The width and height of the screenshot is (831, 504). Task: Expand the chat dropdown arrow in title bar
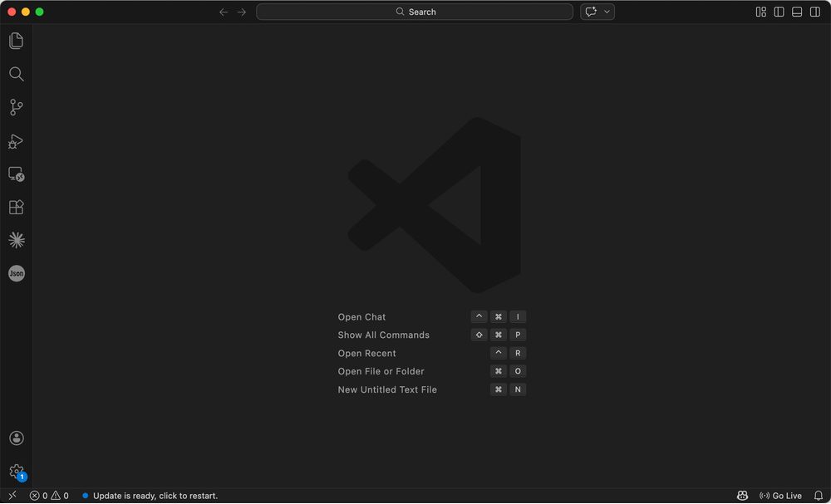pyautogui.click(x=607, y=12)
